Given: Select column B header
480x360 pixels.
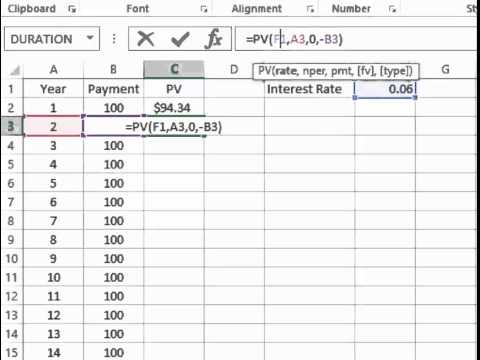Looking at the screenshot, I should click(113, 70).
